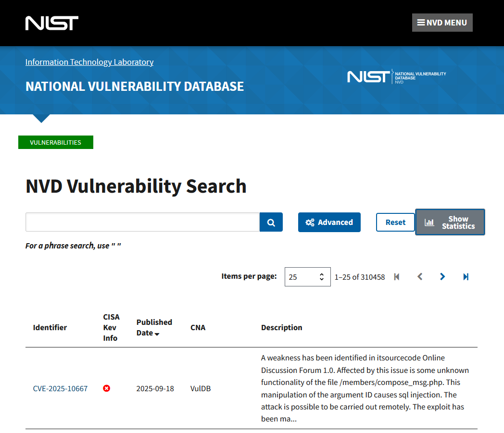Screen dimensions: 504x433
Task: Open the NVD MENU
Action: 442,22
